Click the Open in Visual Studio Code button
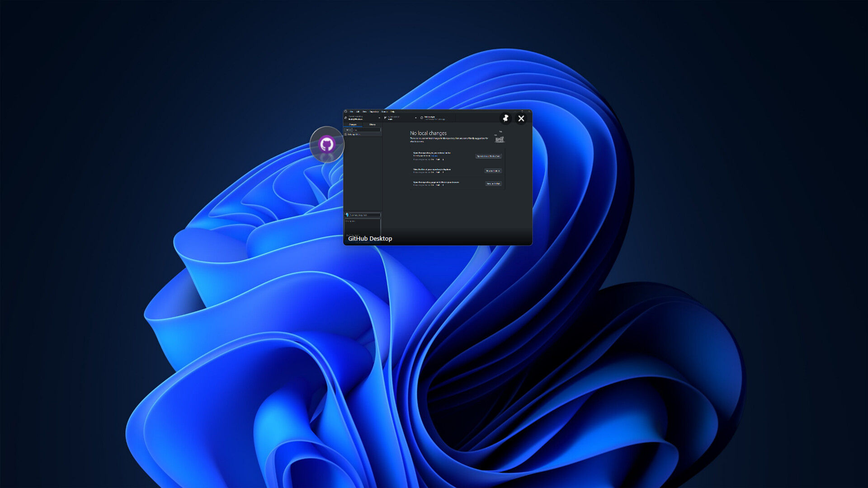This screenshot has width=868, height=488. click(x=489, y=156)
